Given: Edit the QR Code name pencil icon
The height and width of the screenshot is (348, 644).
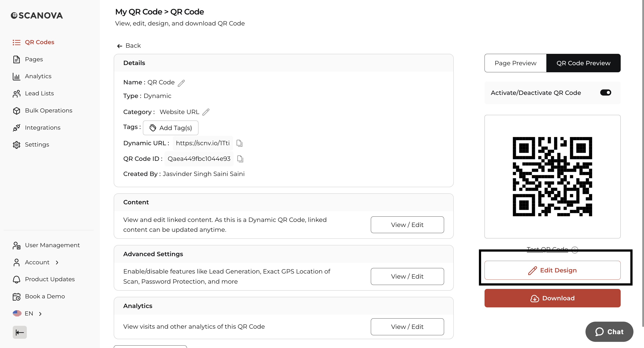Looking at the screenshot, I should [x=181, y=83].
